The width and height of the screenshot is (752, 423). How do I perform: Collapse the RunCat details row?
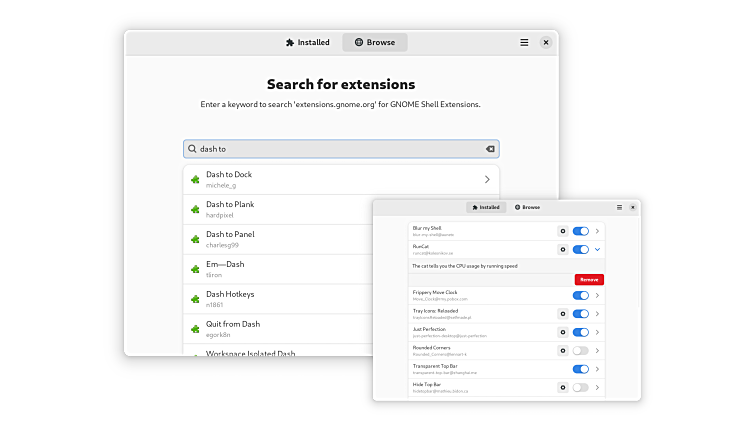(x=598, y=249)
